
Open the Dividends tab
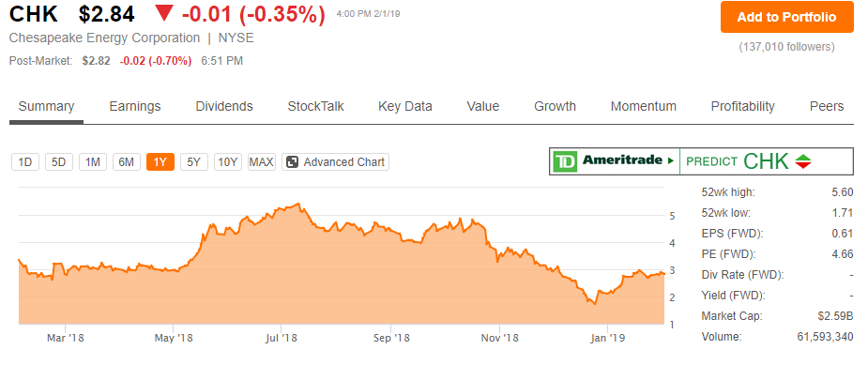[224, 106]
